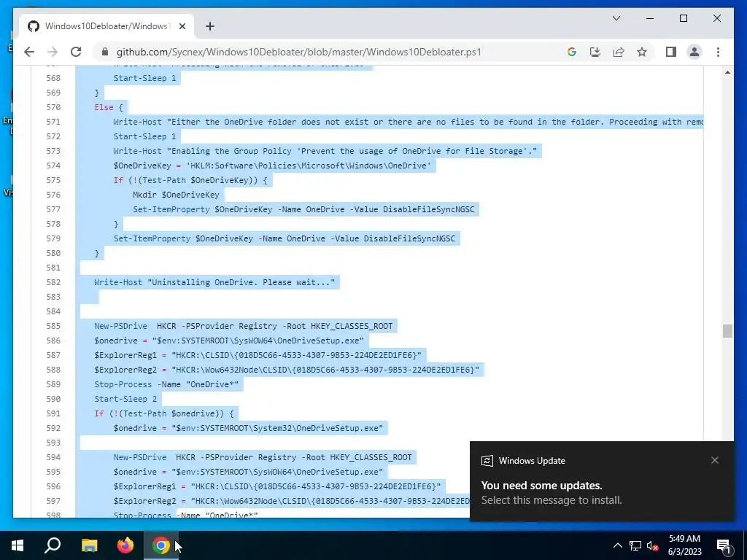
Task: Click 'HKLM:Software\Policies' on line 574
Action: pyautogui.click(x=243, y=166)
